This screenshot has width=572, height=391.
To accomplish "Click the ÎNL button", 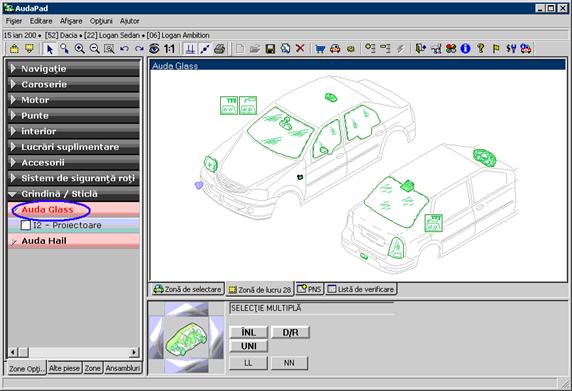I will coord(248,332).
